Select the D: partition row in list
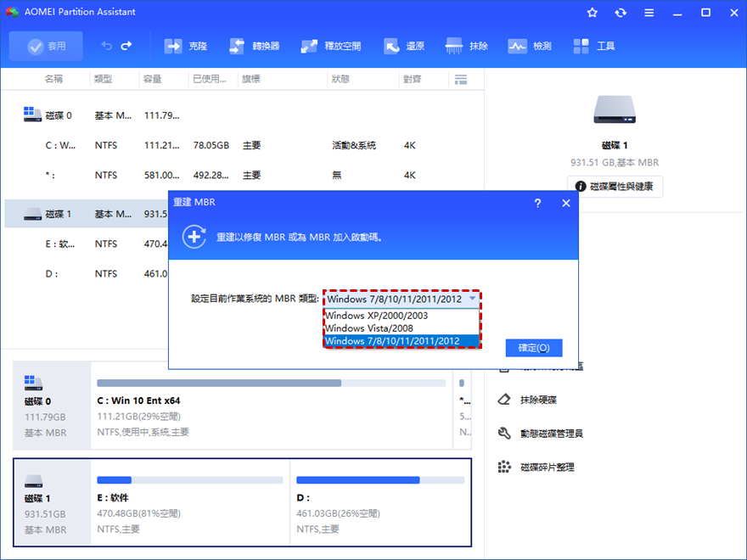747x560 pixels. [87, 274]
